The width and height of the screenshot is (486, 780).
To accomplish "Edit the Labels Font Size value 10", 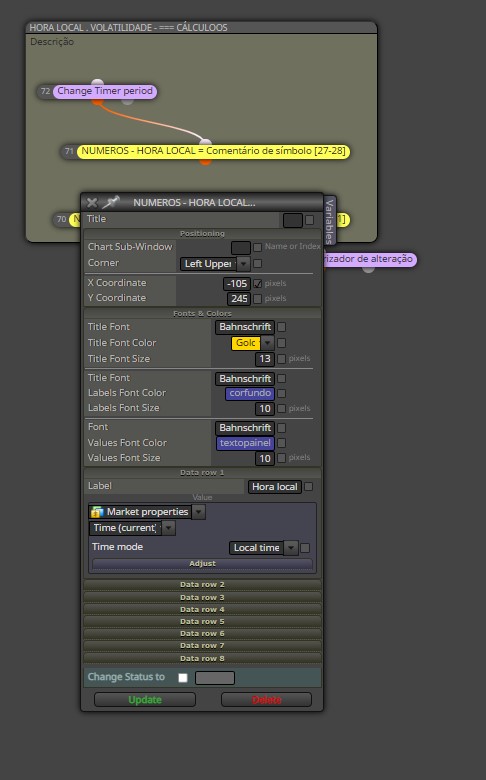I will [x=265, y=408].
